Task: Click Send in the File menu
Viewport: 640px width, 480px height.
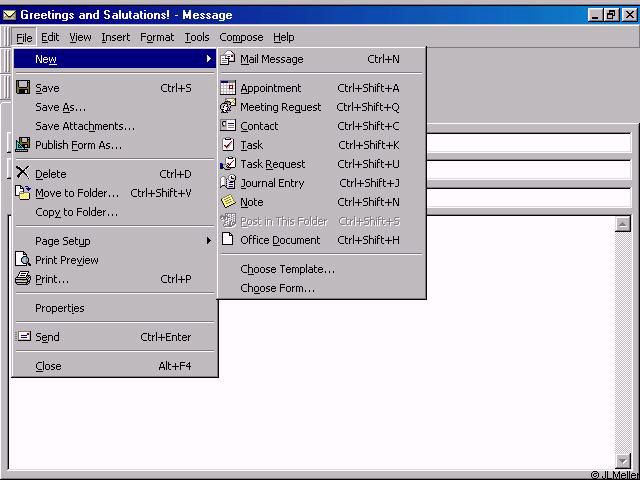Action: [x=47, y=337]
